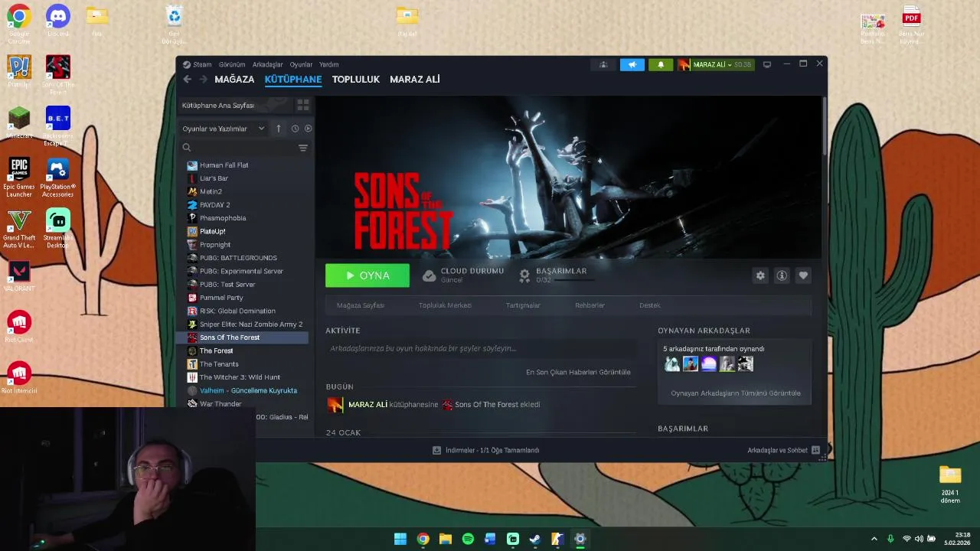Open Tartışmalar link
The height and width of the screenshot is (551, 980).
[x=523, y=305]
